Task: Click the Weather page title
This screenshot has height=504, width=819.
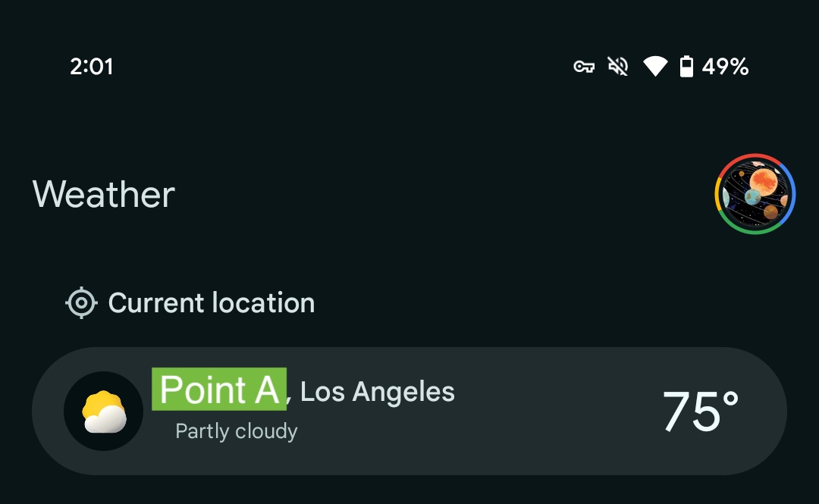Action: point(103,194)
